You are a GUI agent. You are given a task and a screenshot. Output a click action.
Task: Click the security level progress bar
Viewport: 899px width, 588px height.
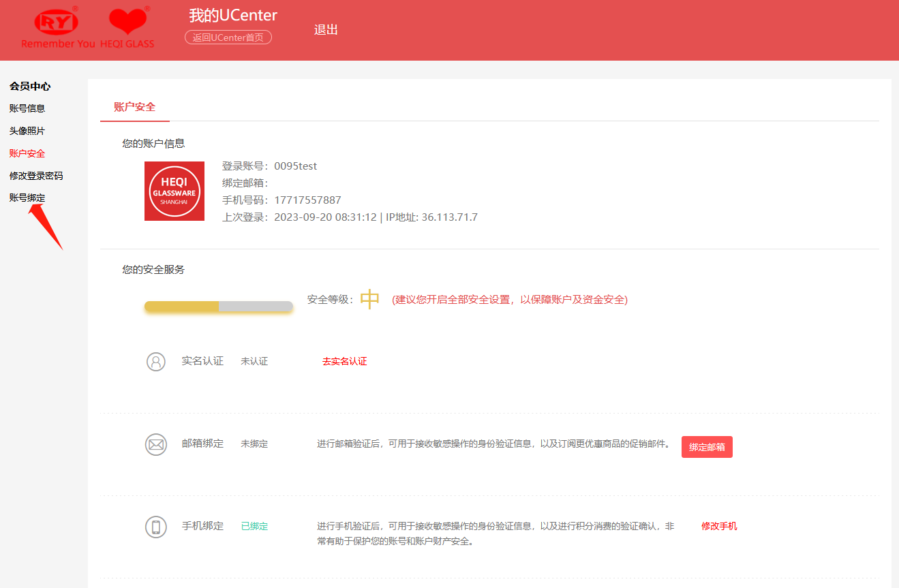pyautogui.click(x=219, y=307)
